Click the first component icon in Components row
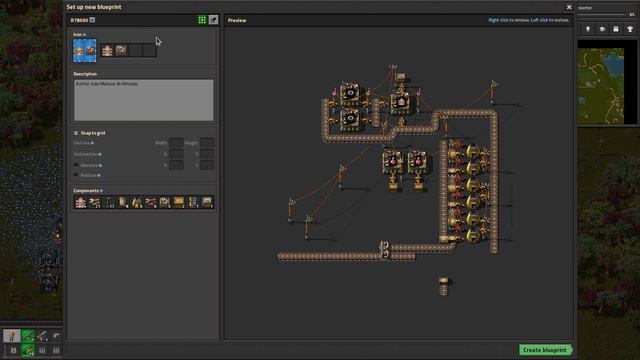Screen dimensions: 640x360 pyautogui.click(x=81, y=202)
